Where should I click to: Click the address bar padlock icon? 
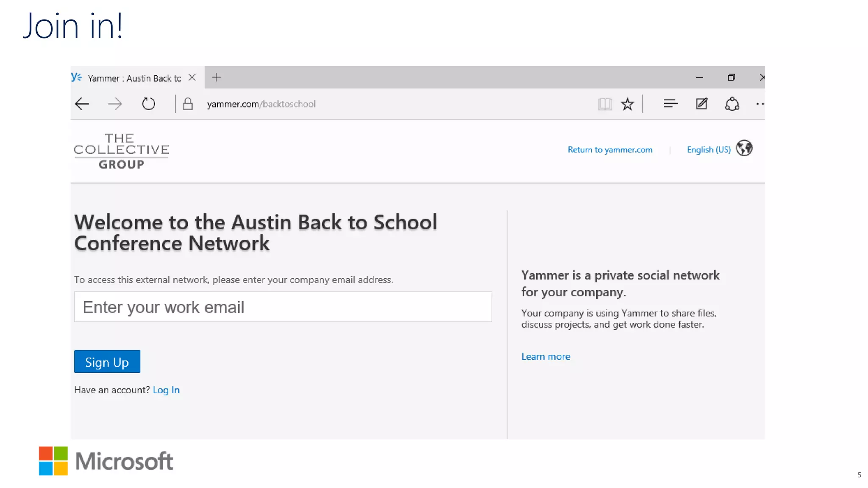click(188, 104)
